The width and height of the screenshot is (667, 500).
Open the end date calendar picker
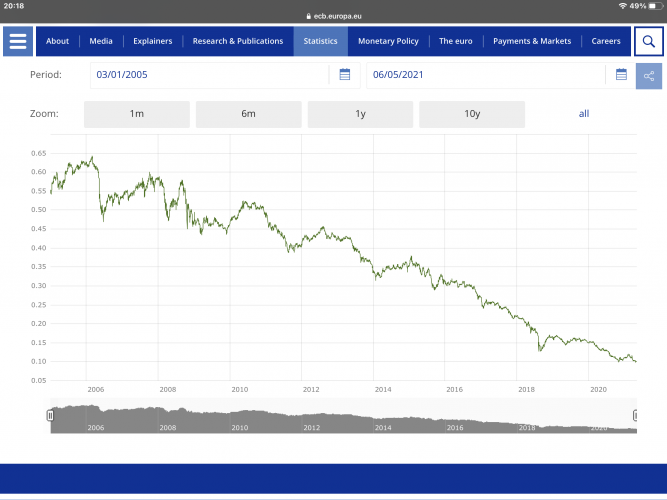point(621,75)
